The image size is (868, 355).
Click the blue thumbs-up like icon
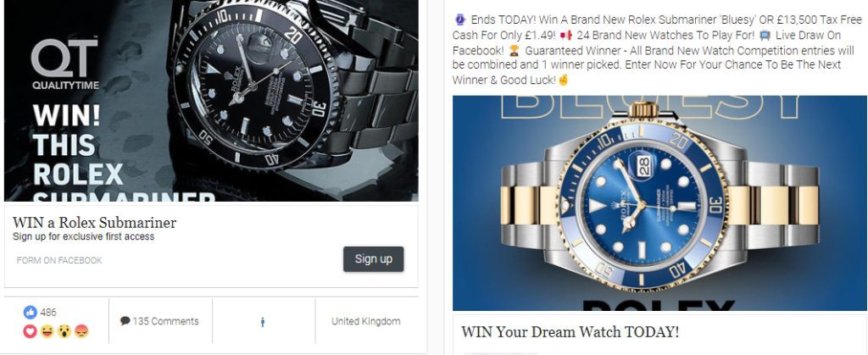[30, 313]
